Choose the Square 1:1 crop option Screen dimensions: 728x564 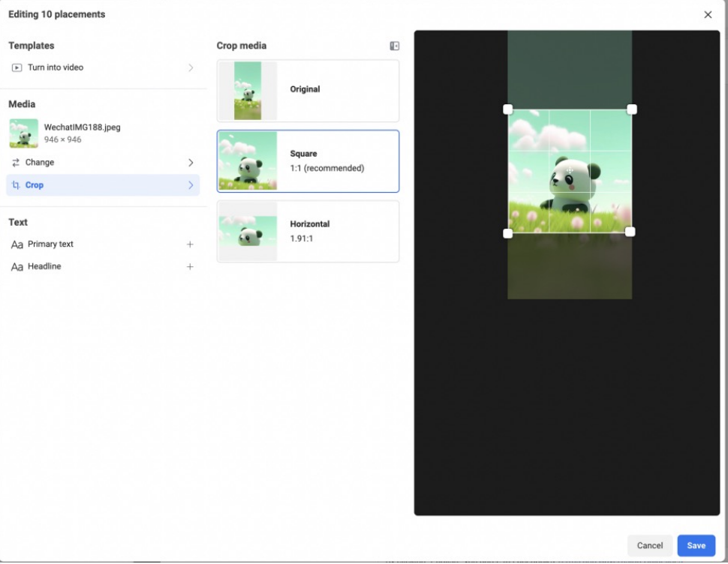(x=308, y=161)
